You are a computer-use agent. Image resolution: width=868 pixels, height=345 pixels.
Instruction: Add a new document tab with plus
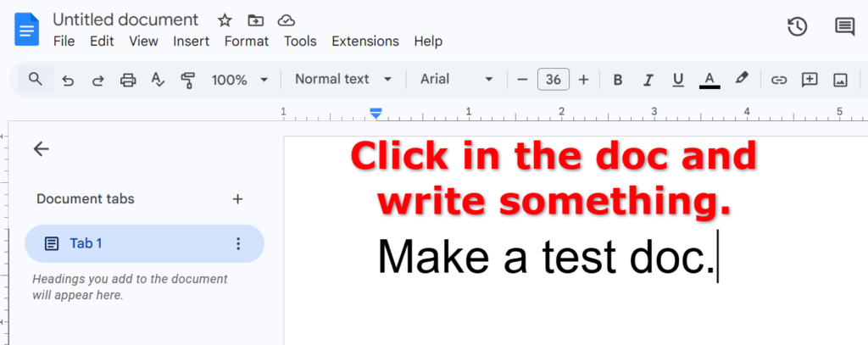(237, 199)
